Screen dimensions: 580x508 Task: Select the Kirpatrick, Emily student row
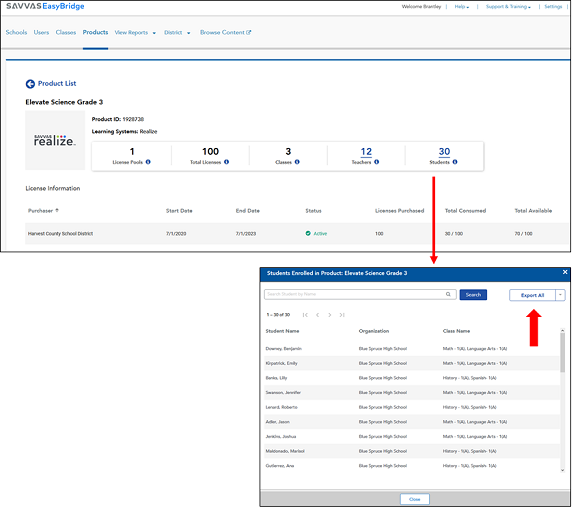click(411, 363)
